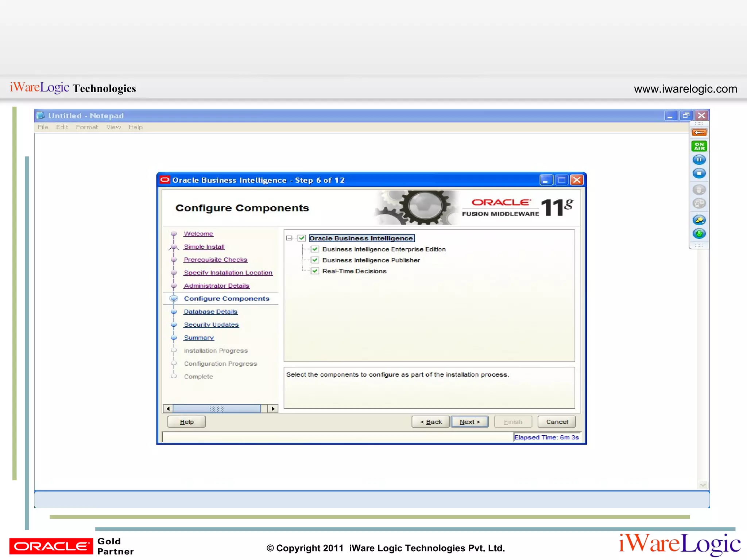The image size is (747, 560).
Task: Pause the screen sharing session
Action: tap(699, 160)
